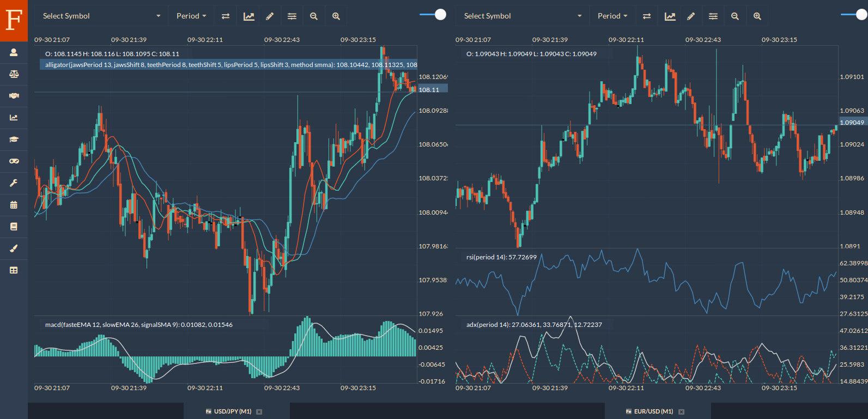The image size is (868, 419).
Task: Open the handshake icon in the sidebar
Action: 14,96
